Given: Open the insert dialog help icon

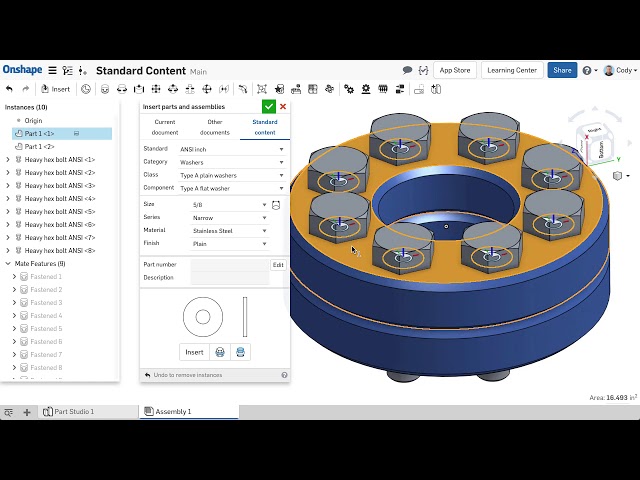Looking at the screenshot, I should click(x=284, y=375).
